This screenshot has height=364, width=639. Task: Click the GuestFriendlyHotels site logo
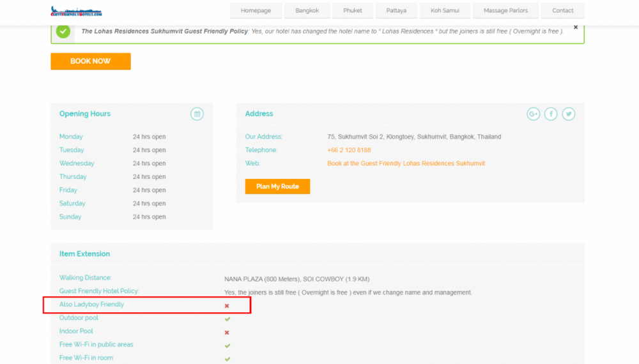pos(76,11)
